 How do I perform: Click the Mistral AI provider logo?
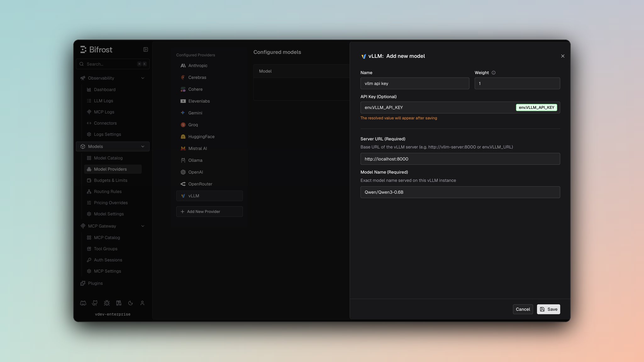click(x=183, y=148)
